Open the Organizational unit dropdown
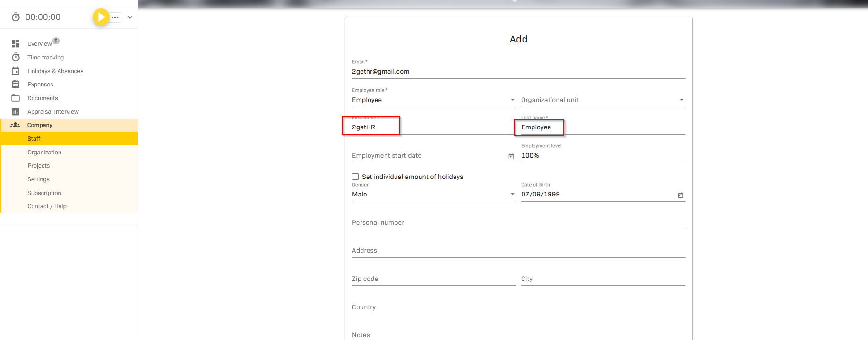This screenshot has height=340, width=868. click(x=603, y=100)
